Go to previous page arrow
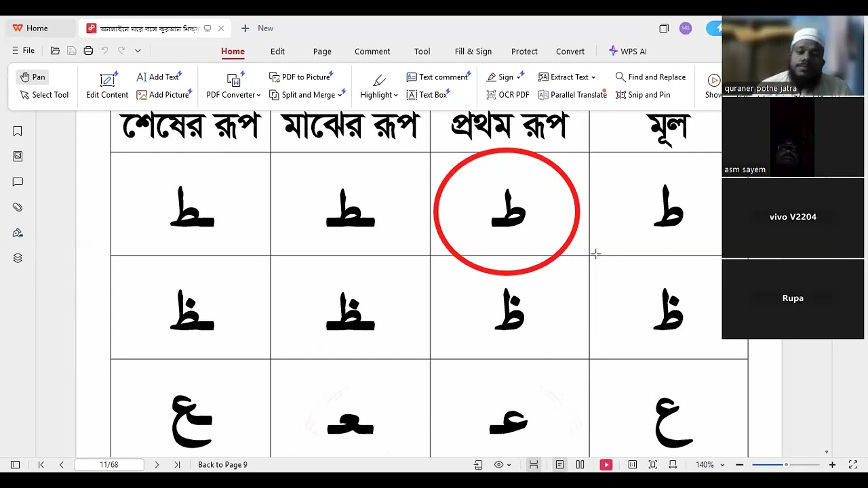Image resolution: width=868 pixels, height=488 pixels. click(61, 465)
